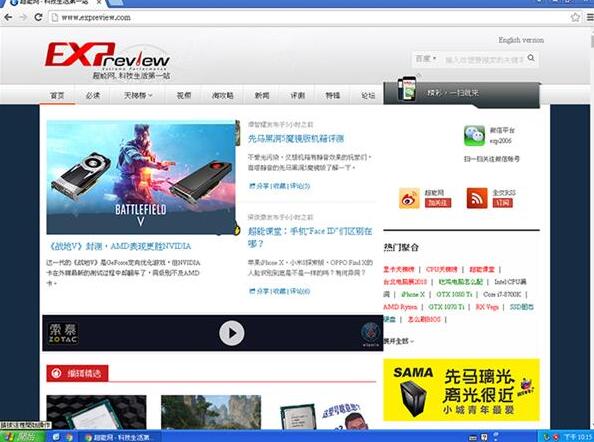Open the Chrome menu icon
Screen dimensions: 594x442
tap(590, 17)
